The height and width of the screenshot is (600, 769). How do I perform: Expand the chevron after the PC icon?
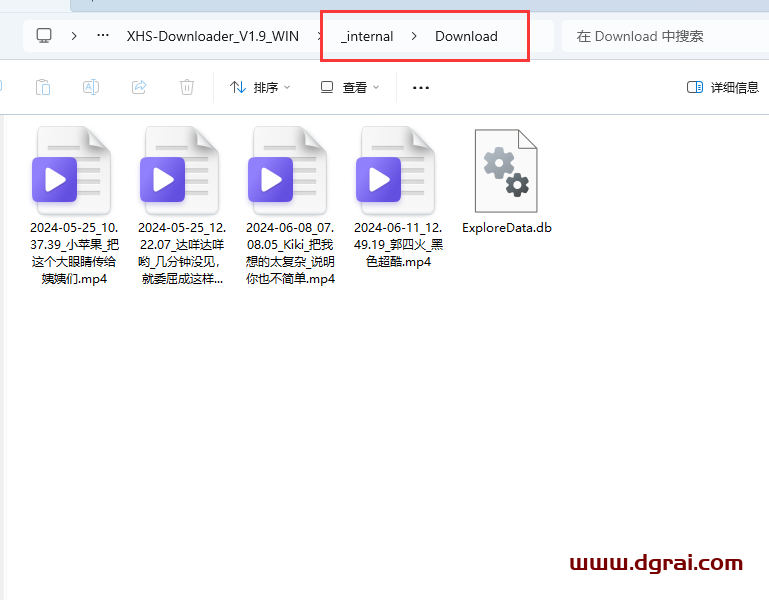(74, 36)
